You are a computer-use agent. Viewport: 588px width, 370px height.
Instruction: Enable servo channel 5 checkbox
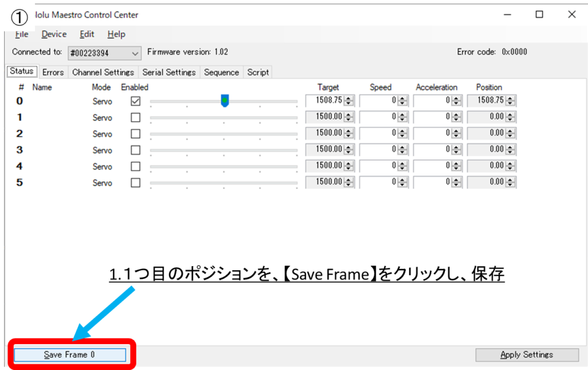(136, 183)
